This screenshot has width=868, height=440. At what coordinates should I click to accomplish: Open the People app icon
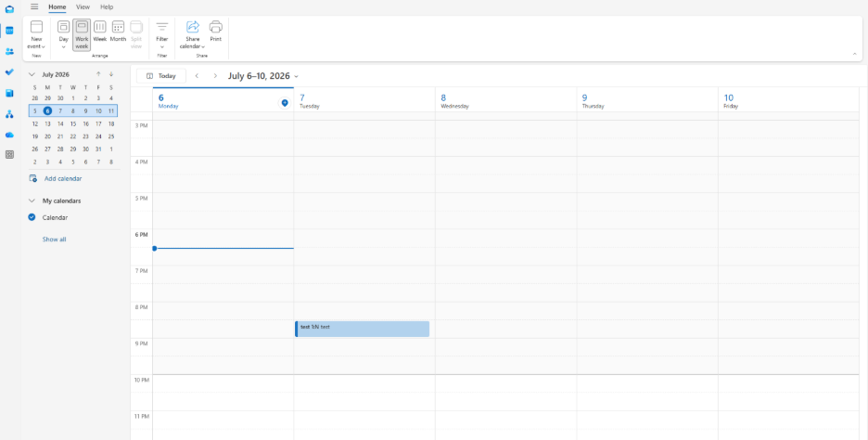tap(9, 52)
